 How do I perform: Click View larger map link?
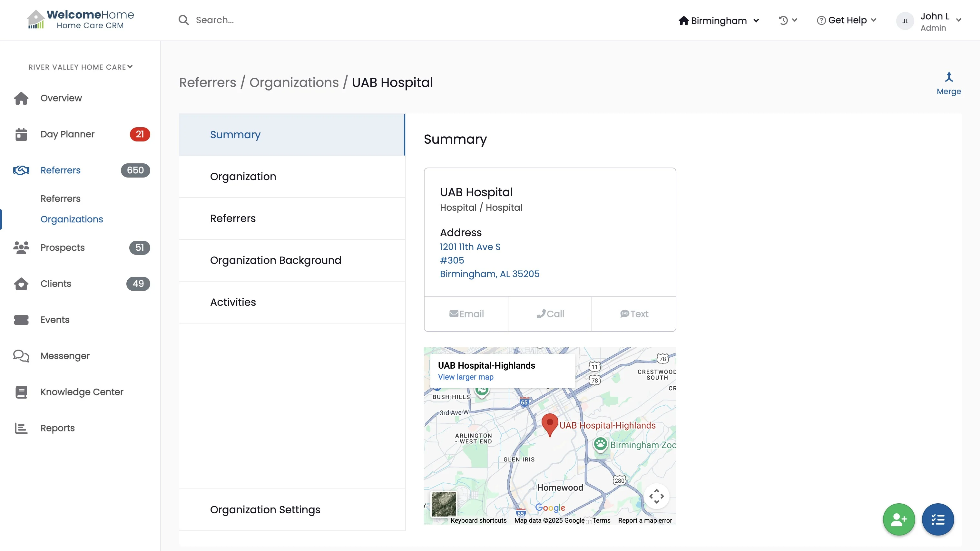465,377
